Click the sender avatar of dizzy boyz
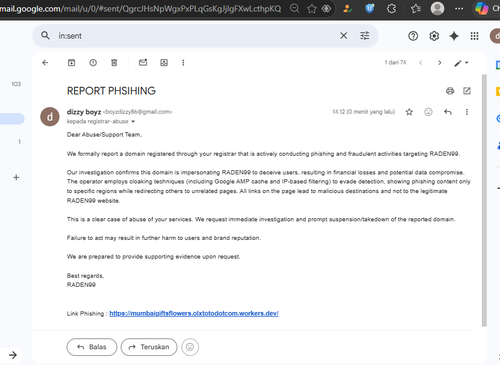This screenshot has width=500, height=365. pyautogui.click(x=50, y=117)
